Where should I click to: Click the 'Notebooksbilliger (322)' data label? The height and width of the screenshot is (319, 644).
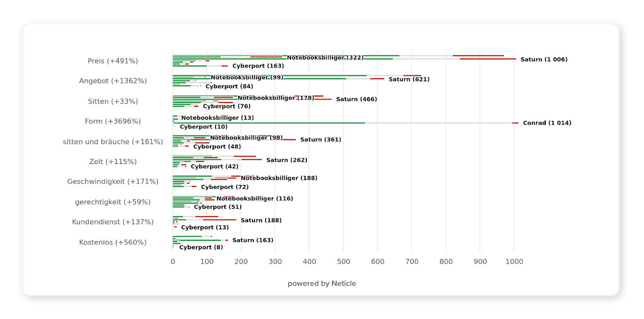(325, 58)
